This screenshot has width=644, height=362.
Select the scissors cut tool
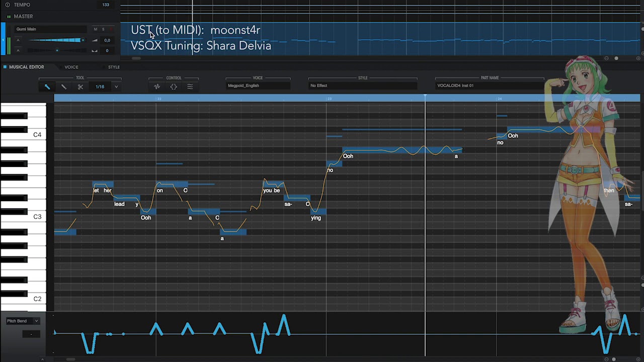point(80,86)
